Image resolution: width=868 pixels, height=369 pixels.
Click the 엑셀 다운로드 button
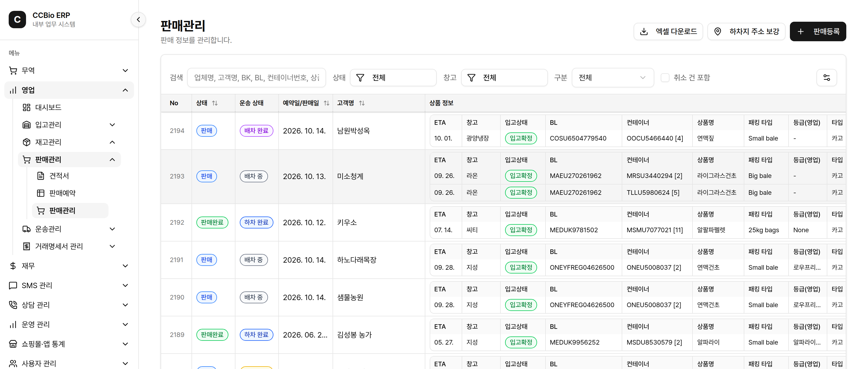pos(668,31)
